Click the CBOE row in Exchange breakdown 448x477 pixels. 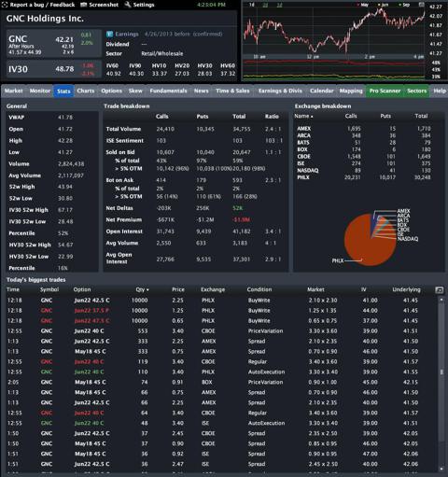click(364, 157)
